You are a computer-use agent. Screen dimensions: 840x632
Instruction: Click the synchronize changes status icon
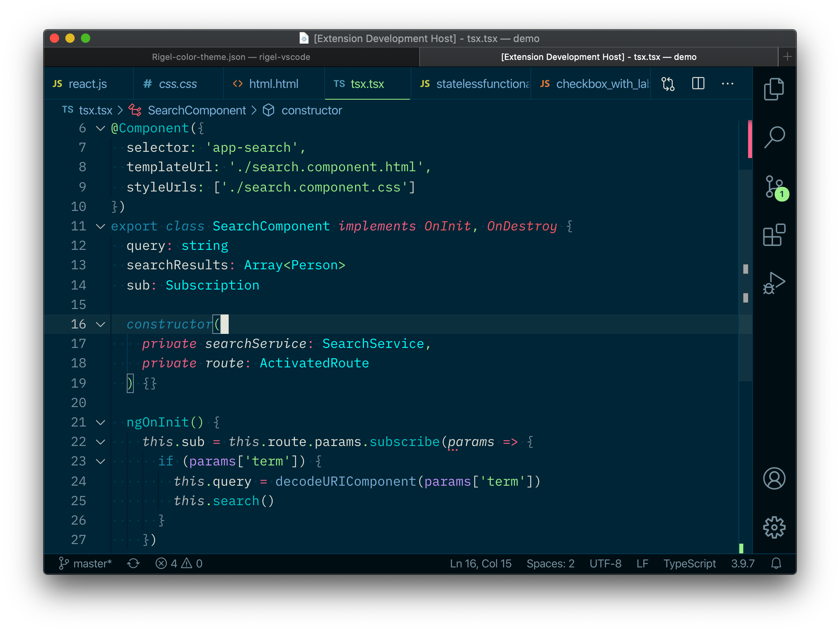coord(133,564)
